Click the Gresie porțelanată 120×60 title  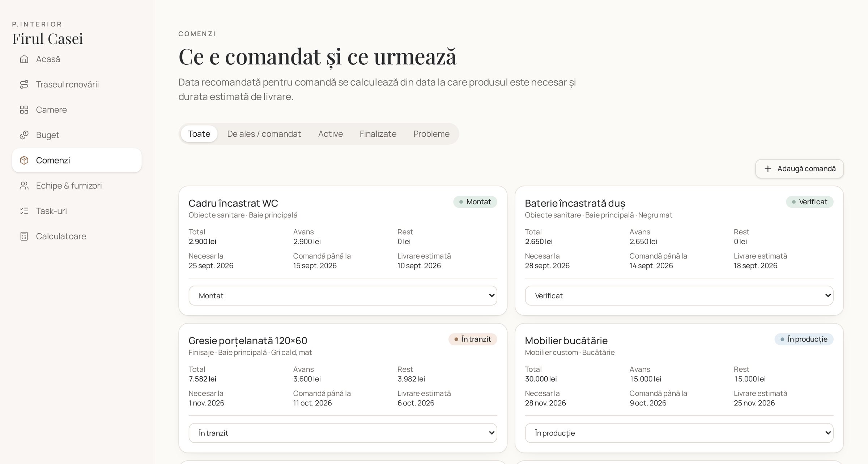248,341
